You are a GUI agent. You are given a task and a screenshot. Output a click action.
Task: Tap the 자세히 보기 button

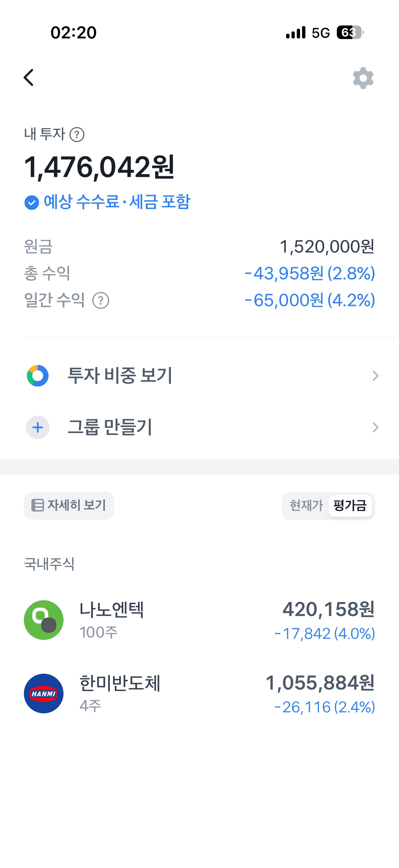(69, 506)
